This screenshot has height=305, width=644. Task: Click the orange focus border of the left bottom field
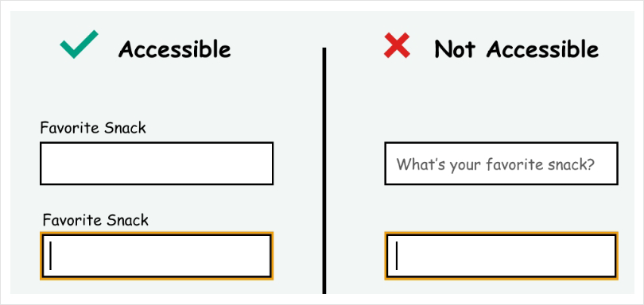pyautogui.click(x=157, y=233)
